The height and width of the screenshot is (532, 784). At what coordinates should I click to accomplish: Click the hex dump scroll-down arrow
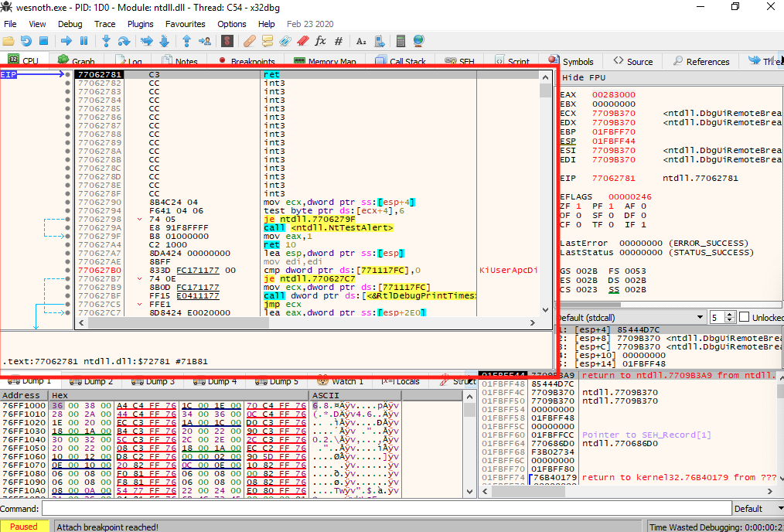click(x=469, y=492)
